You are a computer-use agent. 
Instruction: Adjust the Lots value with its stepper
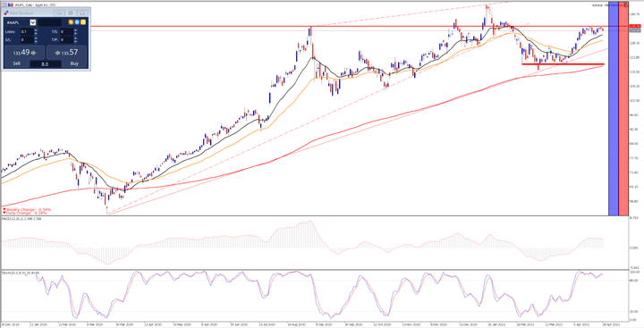coord(36,31)
